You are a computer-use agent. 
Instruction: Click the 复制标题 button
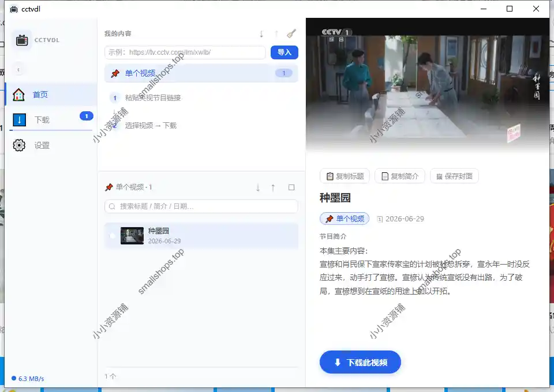point(345,176)
